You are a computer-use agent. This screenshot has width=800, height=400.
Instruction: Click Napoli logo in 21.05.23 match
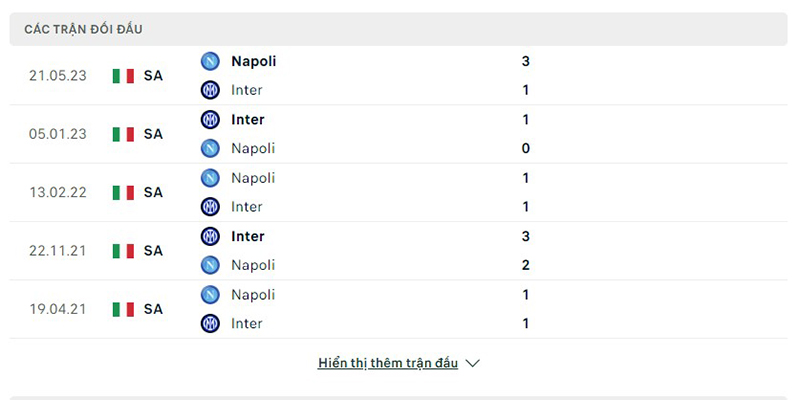[x=210, y=61]
